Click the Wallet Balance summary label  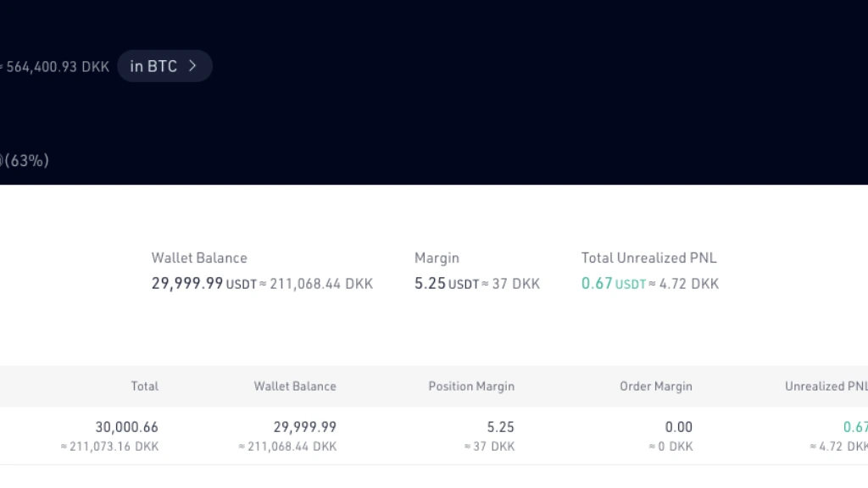click(x=199, y=258)
